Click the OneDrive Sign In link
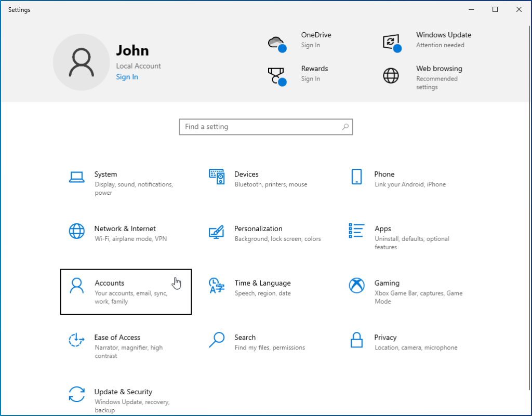The image size is (532, 416). point(311,45)
